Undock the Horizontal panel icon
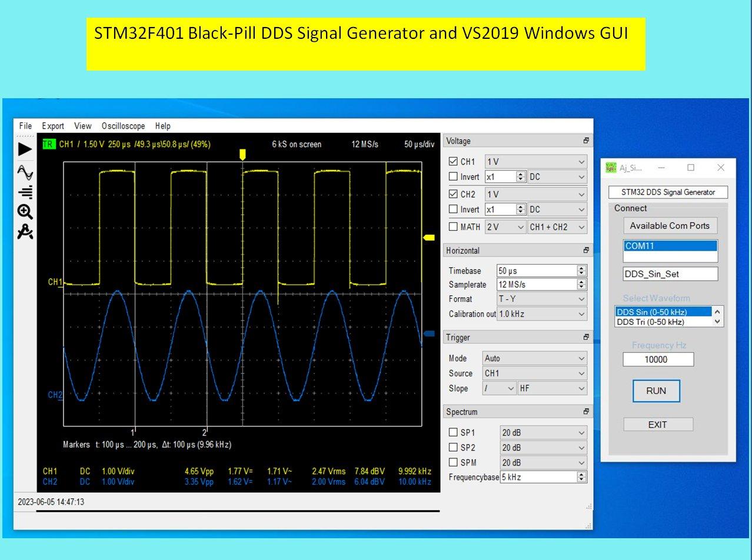The image size is (752, 560). point(585,251)
